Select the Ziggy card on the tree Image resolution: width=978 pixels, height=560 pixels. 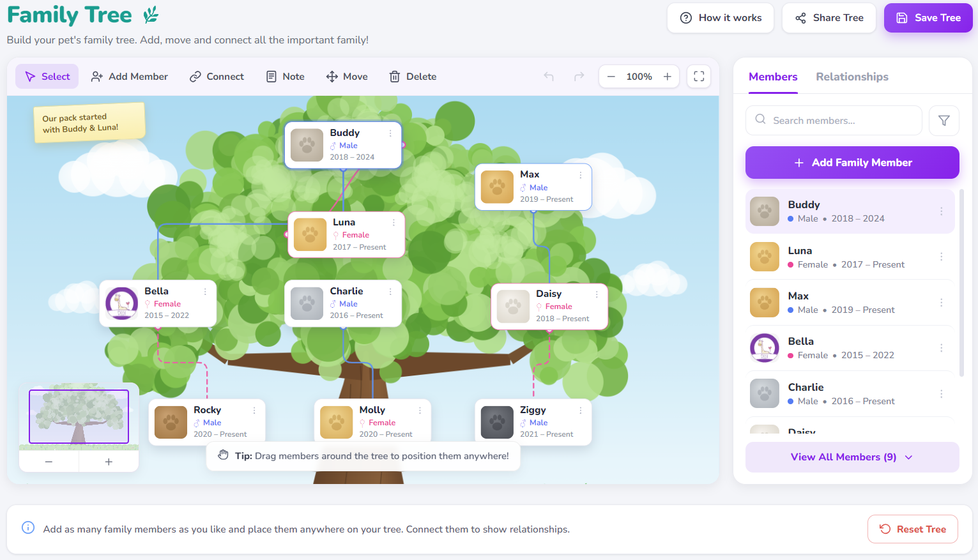point(533,422)
